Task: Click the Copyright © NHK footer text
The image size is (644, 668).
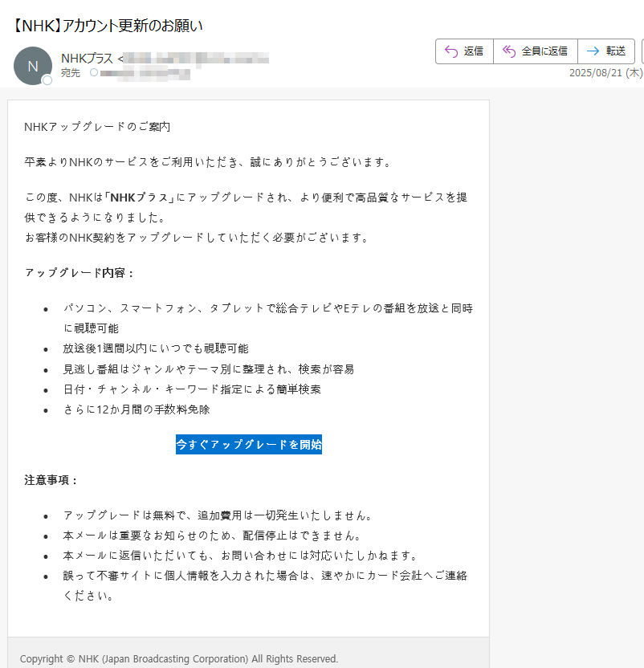Action: pos(179,658)
